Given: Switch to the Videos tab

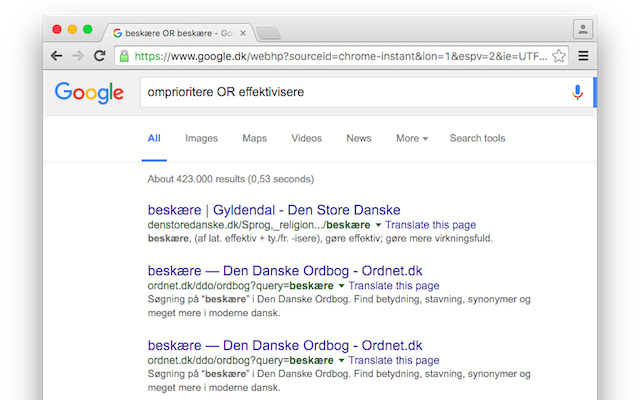Looking at the screenshot, I should point(307,138).
